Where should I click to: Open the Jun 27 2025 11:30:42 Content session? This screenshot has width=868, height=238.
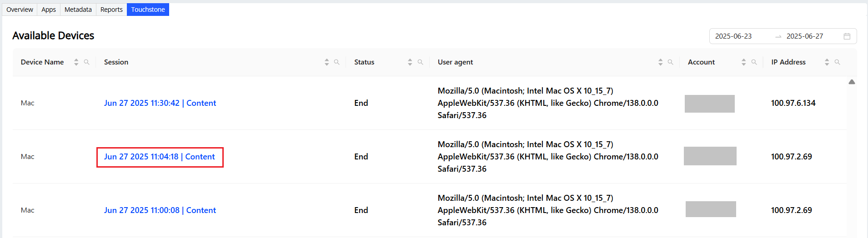[160, 103]
